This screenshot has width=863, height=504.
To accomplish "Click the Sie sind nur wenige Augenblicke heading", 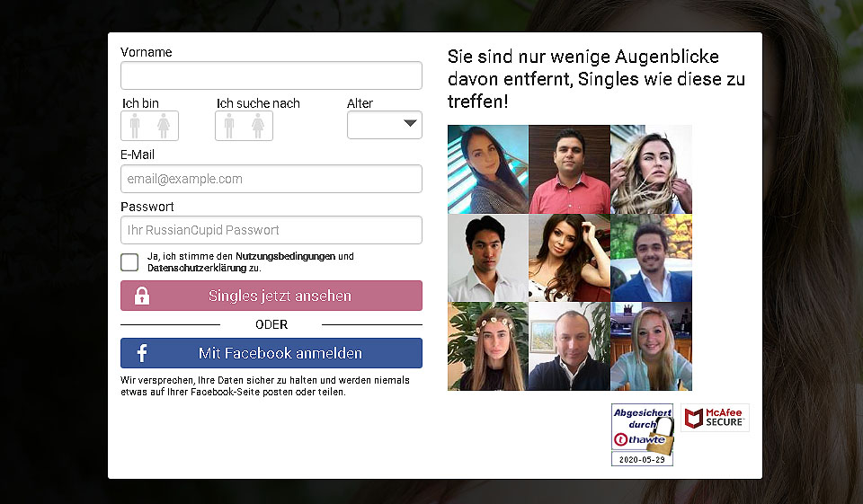I will pyautogui.click(x=596, y=79).
